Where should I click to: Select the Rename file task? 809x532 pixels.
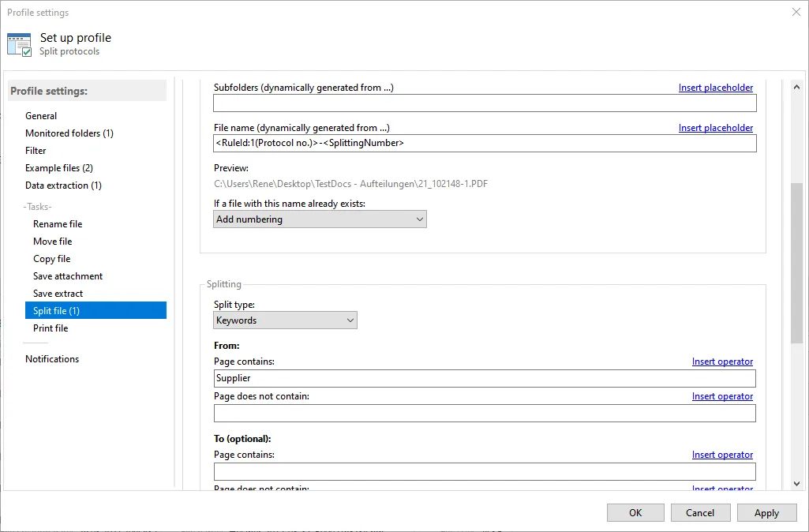point(58,224)
